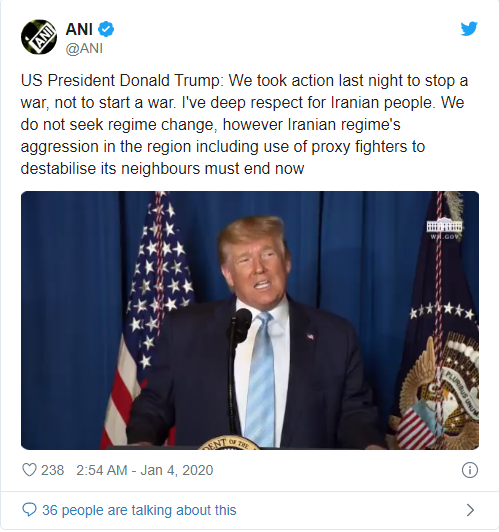The height and width of the screenshot is (532, 499).
Task: Click the speech bubble reply icon
Action: click(29, 511)
